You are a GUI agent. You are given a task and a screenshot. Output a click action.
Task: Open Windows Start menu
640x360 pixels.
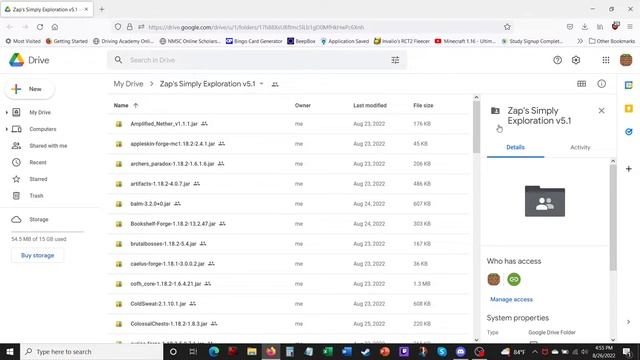click(10, 351)
